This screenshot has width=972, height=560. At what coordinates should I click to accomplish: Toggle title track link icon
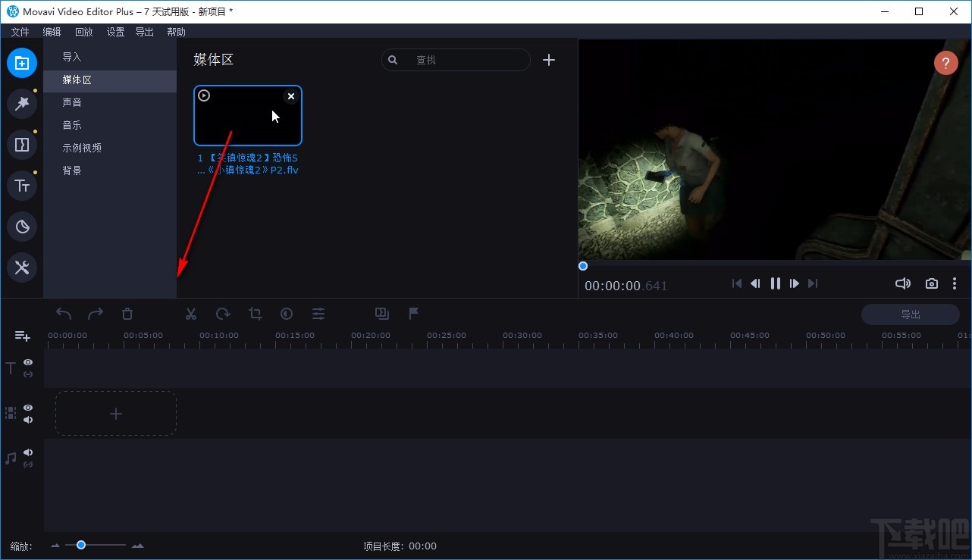(x=28, y=374)
